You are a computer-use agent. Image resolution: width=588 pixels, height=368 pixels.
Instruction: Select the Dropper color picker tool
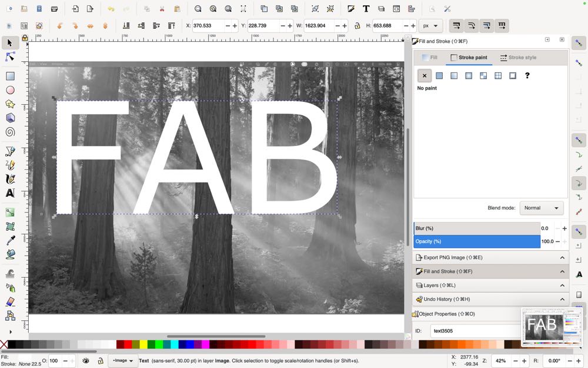point(10,240)
